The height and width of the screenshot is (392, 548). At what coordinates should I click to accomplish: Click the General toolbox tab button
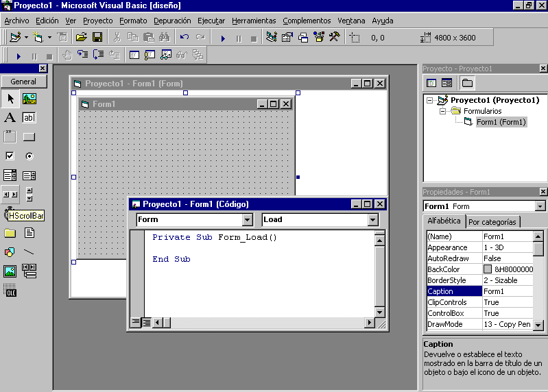[23, 82]
